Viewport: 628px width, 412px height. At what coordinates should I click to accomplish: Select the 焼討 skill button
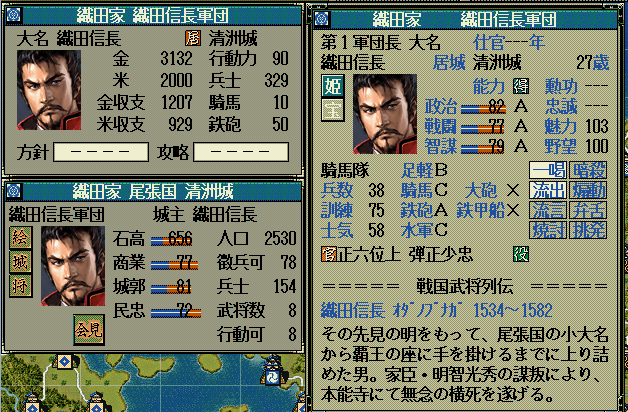547,230
